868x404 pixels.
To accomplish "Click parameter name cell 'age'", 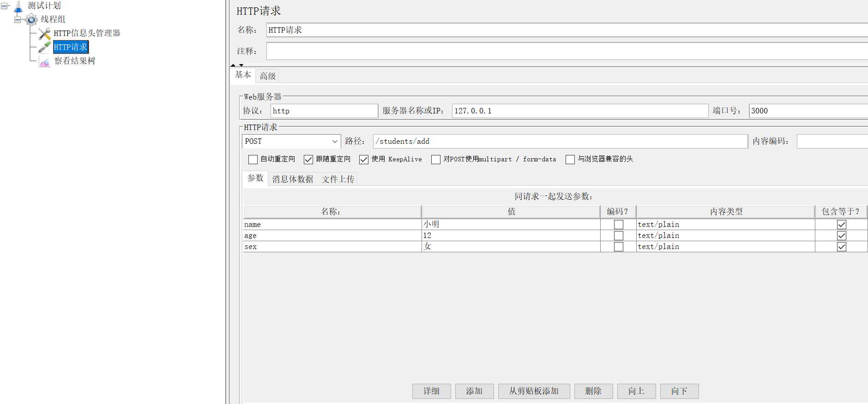I will 332,236.
